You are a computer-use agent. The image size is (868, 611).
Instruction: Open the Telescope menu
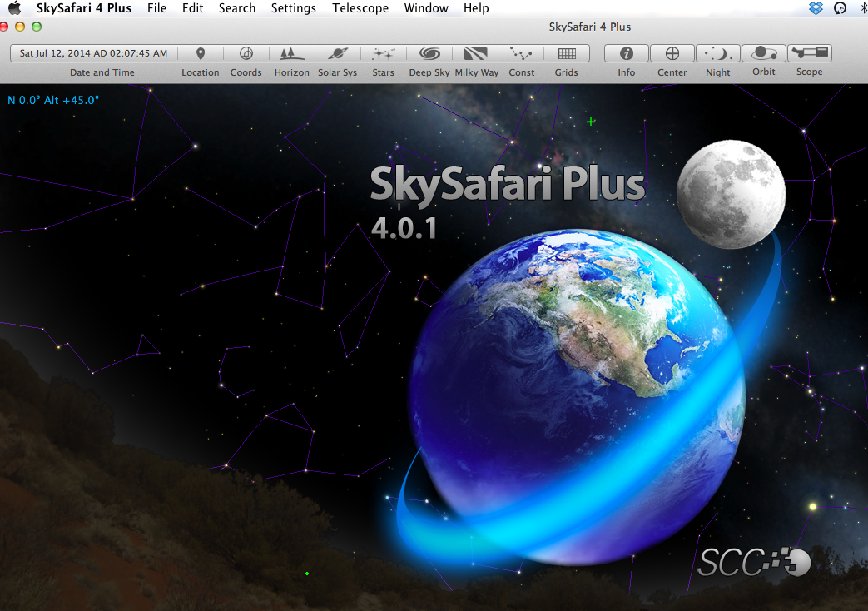click(360, 8)
